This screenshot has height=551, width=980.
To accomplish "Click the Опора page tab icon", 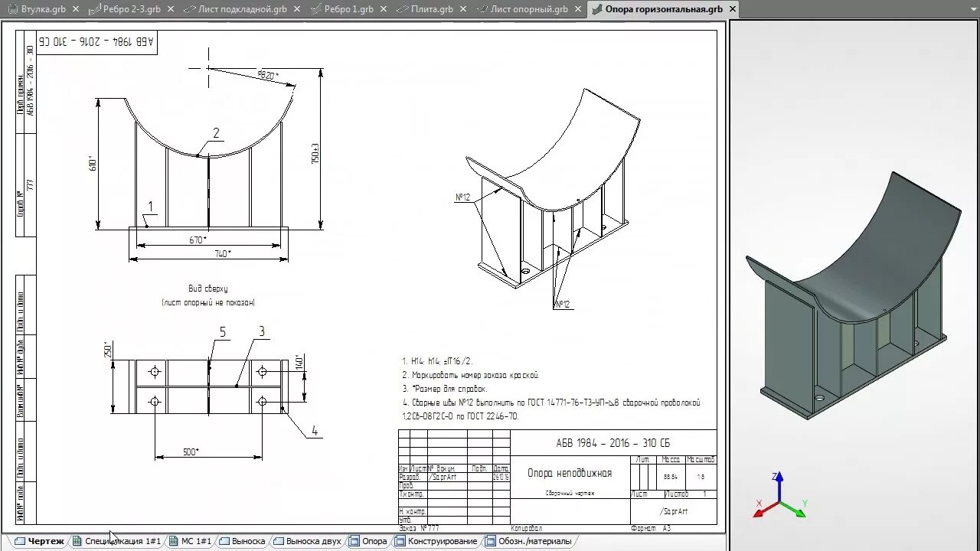I will (x=354, y=541).
